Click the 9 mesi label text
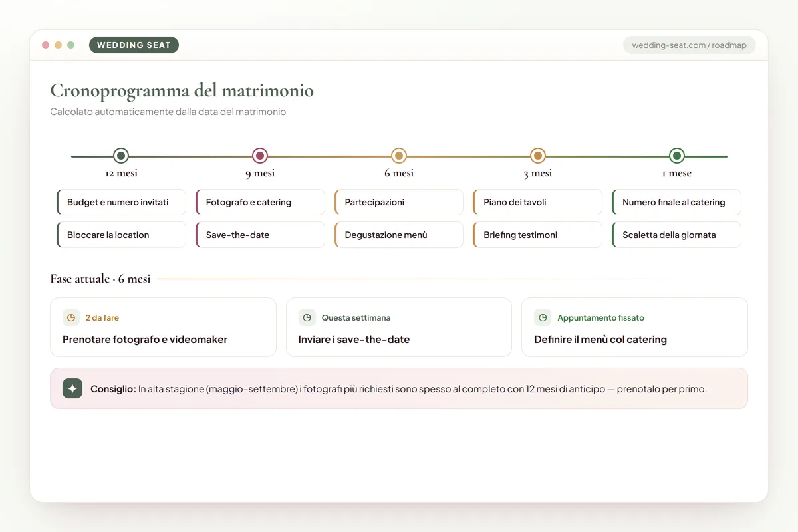The height and width of the screenshot is (532, 798). pyautogui.click(x=260, y=173)
